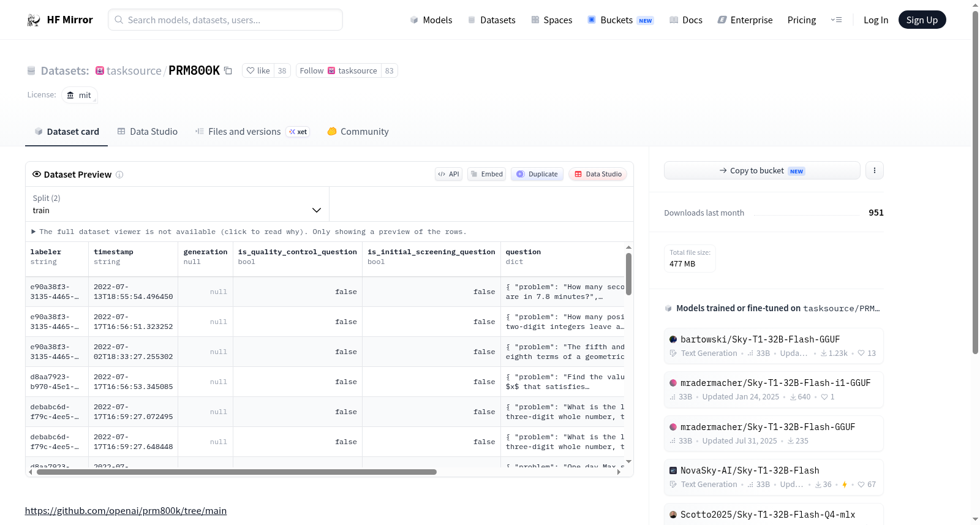Switch to the Data Studio tab
Viewport: 980px width, 525px height.
pos(148,132)
